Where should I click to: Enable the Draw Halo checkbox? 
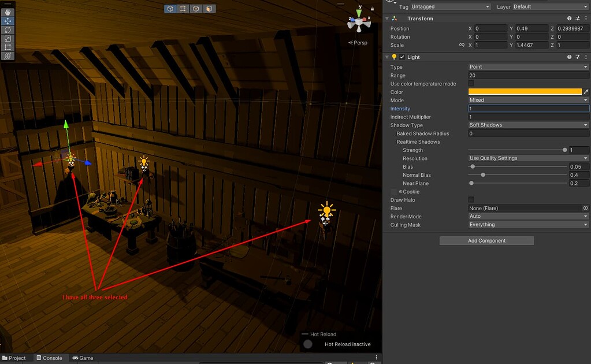pos(471,199)
